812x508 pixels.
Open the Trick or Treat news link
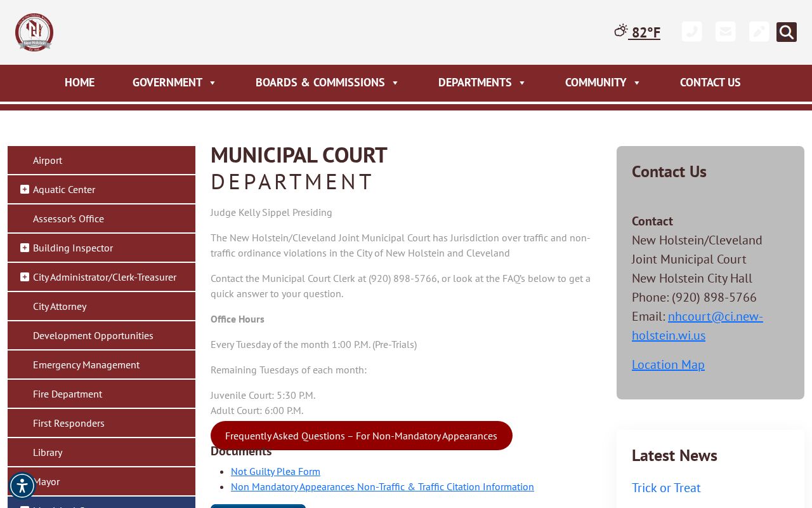[666, 488]
